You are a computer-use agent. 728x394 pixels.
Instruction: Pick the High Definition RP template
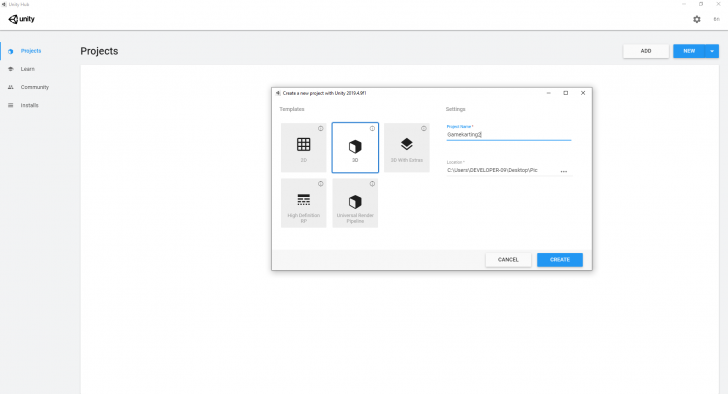click(x=304, y=203)
